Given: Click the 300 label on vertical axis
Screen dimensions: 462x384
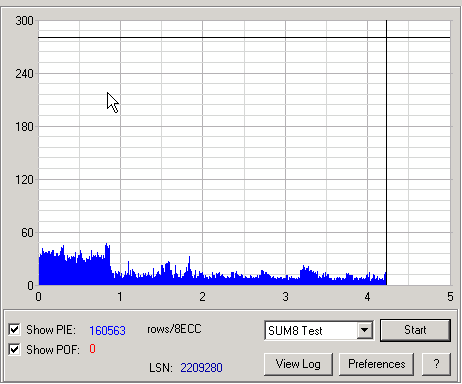Looking at the screenshot, I should click(24, 21).
